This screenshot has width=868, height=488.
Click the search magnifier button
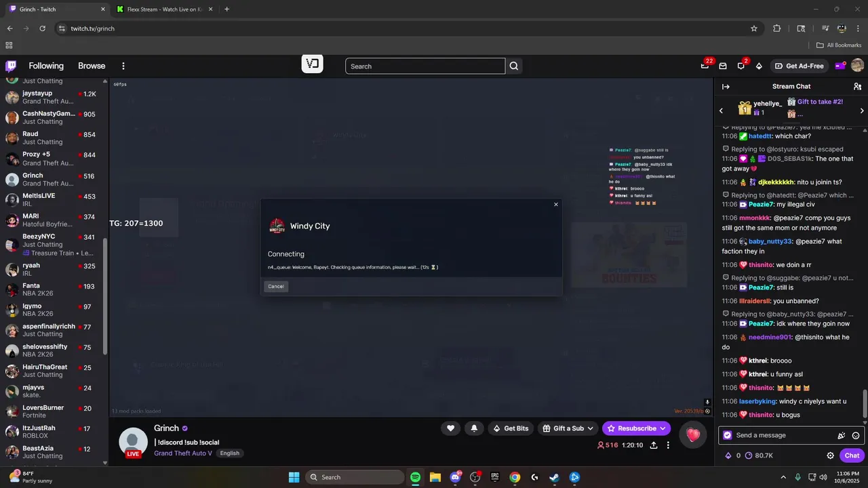point(514,66)
